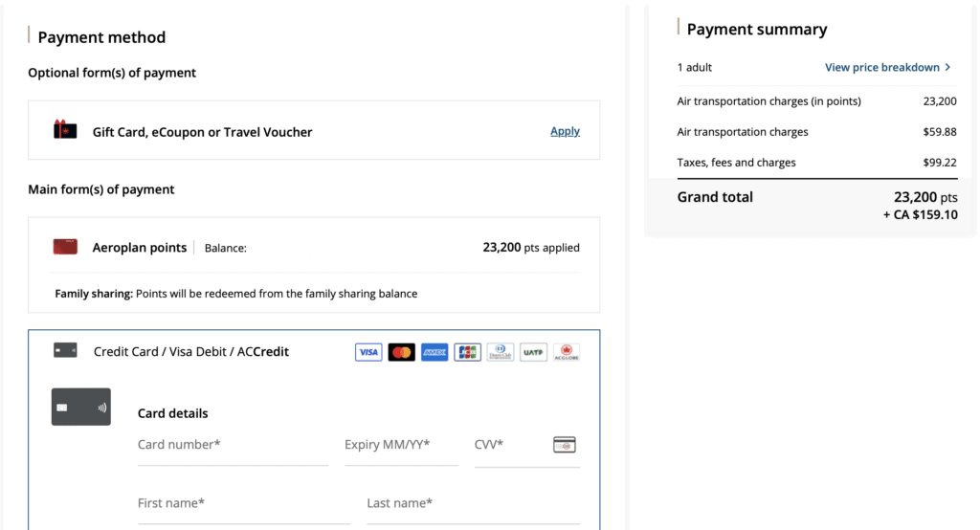The height and width of the screenshot is (530, 980).
Task: Click Gift Card, eCoupon or Travel Voucher label
Action: click(x=203, y=132)
